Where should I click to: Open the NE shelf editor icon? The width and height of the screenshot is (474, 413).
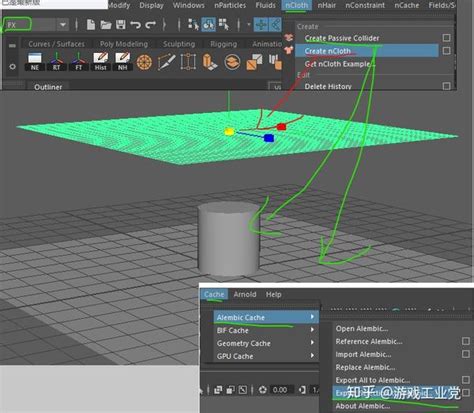coord(35,62)
